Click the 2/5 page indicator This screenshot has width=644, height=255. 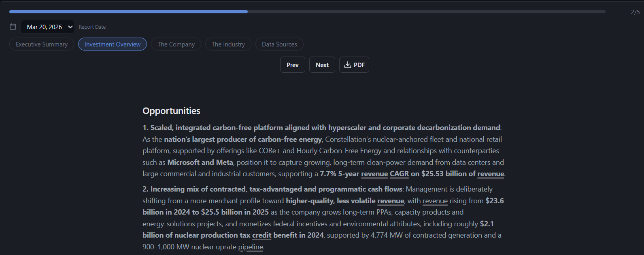[x=635, y=12]
